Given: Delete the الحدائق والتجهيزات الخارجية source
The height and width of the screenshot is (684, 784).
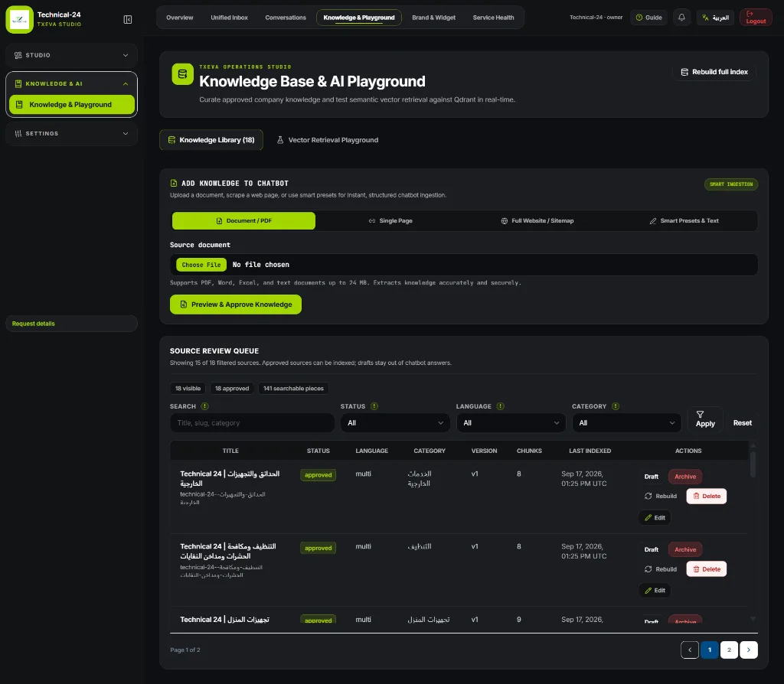Looking at the screenshot, I should [706, 496].
